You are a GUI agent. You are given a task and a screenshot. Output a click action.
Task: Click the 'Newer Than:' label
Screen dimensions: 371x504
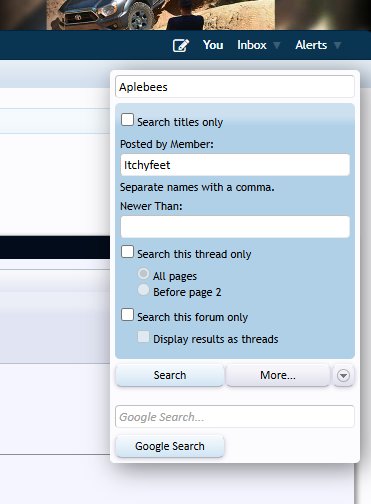151,206
